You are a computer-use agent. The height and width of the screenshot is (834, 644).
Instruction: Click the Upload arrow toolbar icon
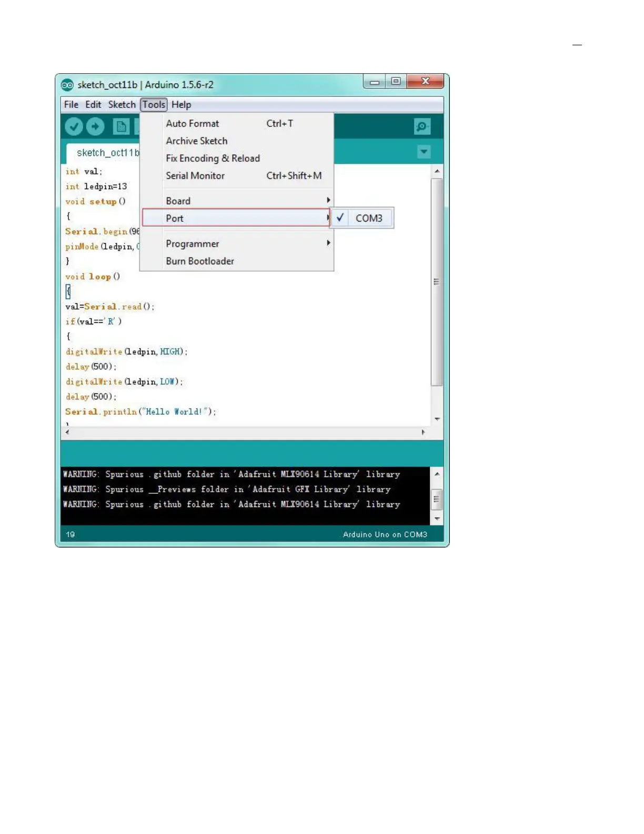click(x=95, y=126)
